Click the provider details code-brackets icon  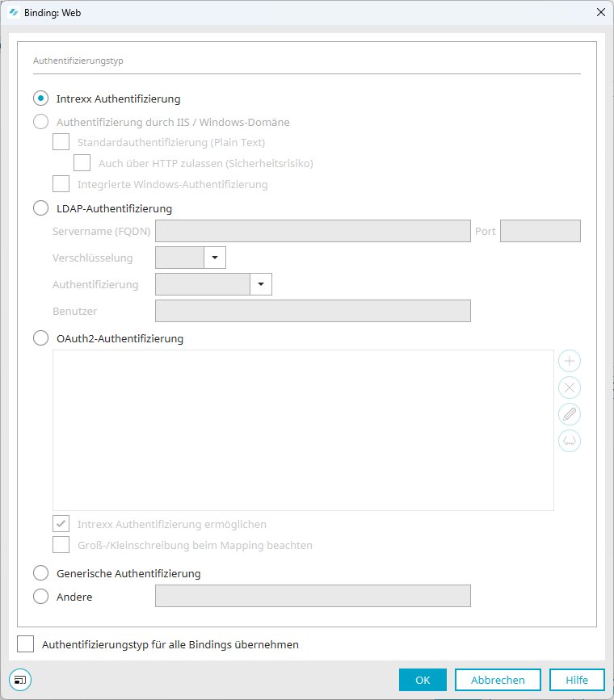tap(570, 441)
